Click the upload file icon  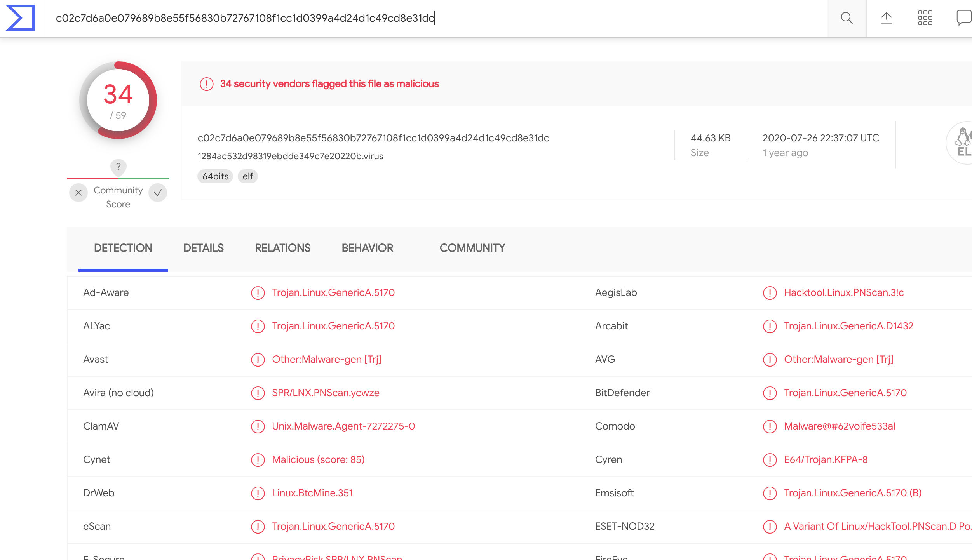point(886,18)
